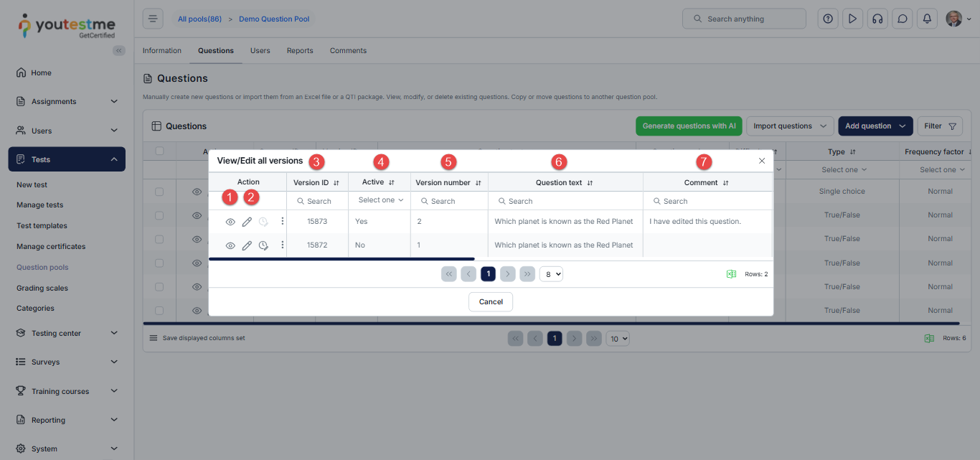This screenshot has width=980, height=460.
Task: Go to last page in versions dialog
Action: tap(527, 273)
